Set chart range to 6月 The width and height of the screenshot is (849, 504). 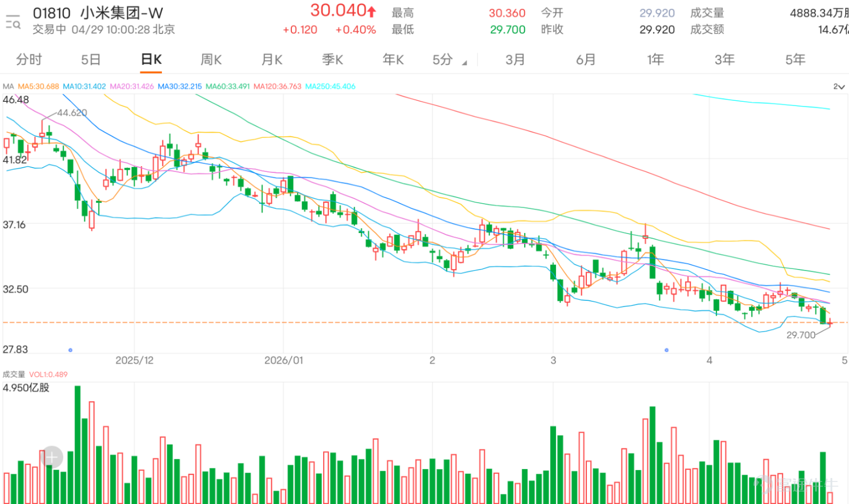(x=586, y=59)
